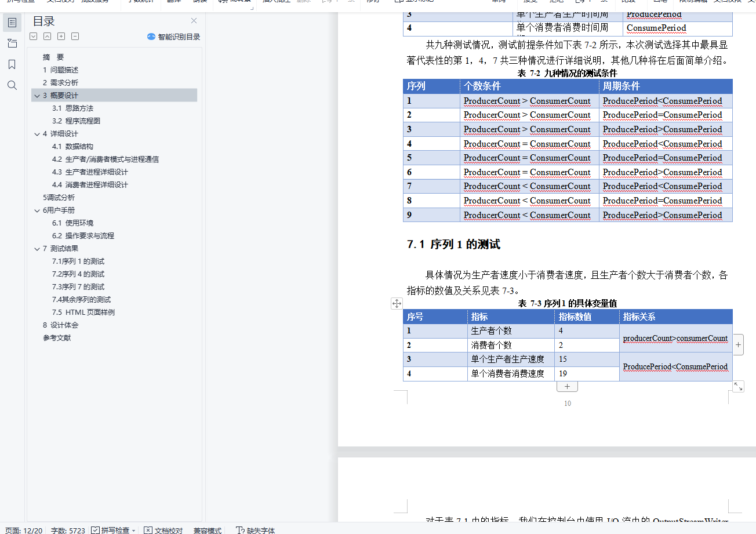Image resolution: width=756 pixels, height=534 pixels.
Task: Click the down-arrow outline level icon
Action: (x=34, y=37)
